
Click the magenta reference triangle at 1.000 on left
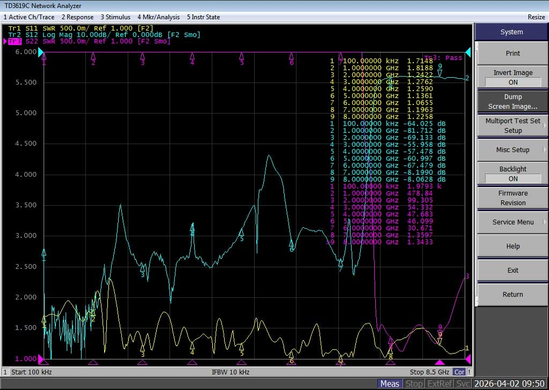point(41,359)
